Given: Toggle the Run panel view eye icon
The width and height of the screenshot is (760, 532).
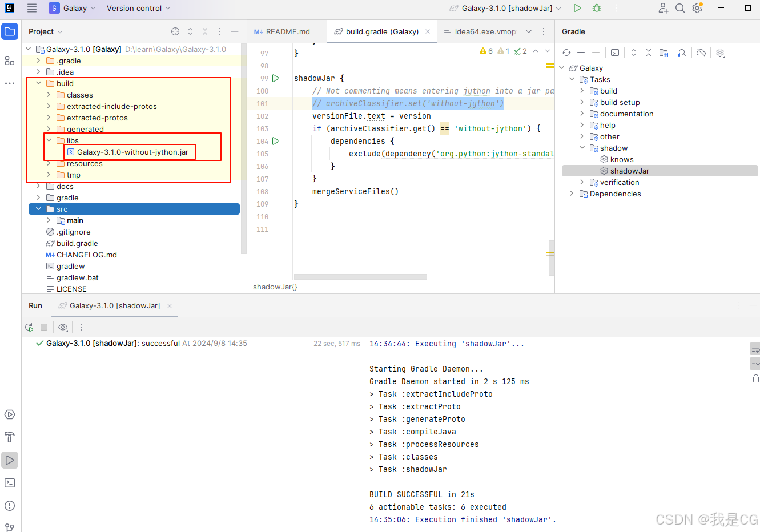Looking at the screenshot, I should click(63, 327).
